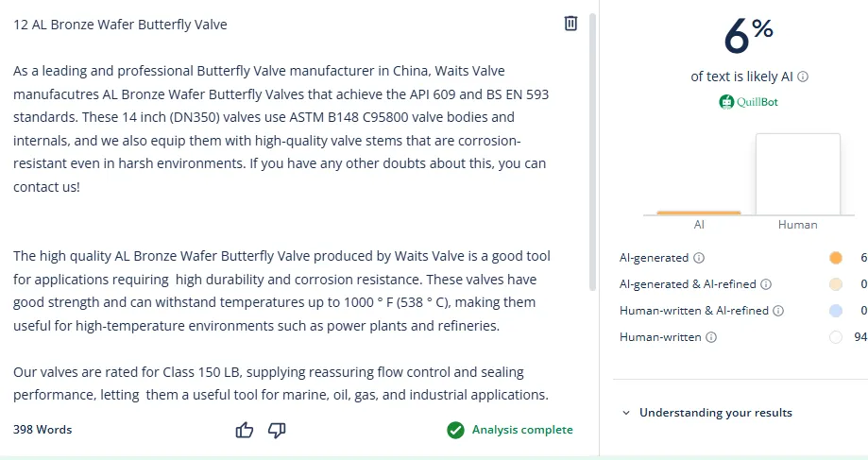Click the green Analysis complete checkmark icon
The image size is (868, 460).
coord(456,430)
